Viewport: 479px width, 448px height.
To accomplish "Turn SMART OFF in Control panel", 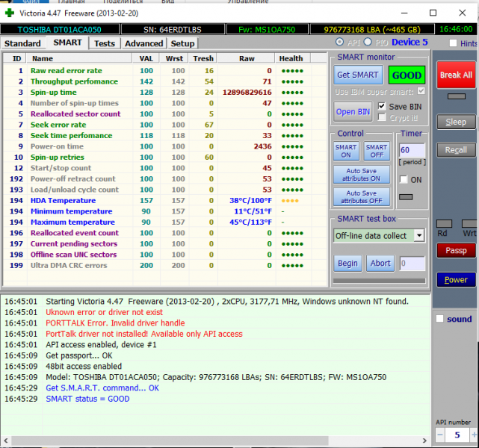I will (377, 152).
